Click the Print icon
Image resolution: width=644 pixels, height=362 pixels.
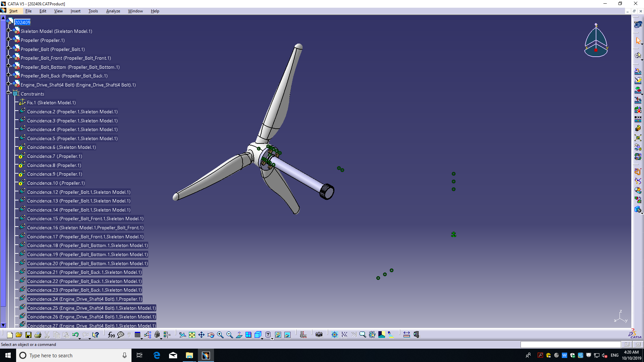click(38, 335)
